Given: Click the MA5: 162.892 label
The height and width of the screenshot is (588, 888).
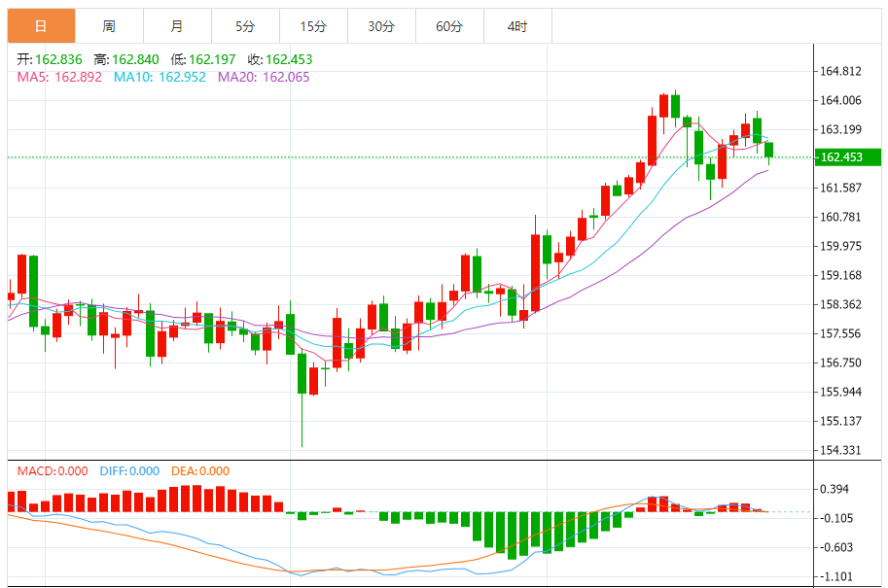Looking at the screenshot, I should (59, 77).
